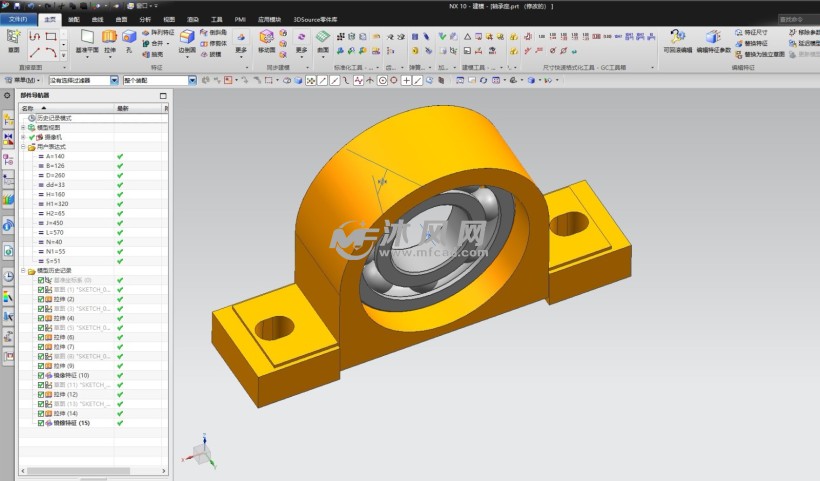
Task: Open the selection filter dropdown (没有选择过滤器)
Action: [x=115, y=80]
